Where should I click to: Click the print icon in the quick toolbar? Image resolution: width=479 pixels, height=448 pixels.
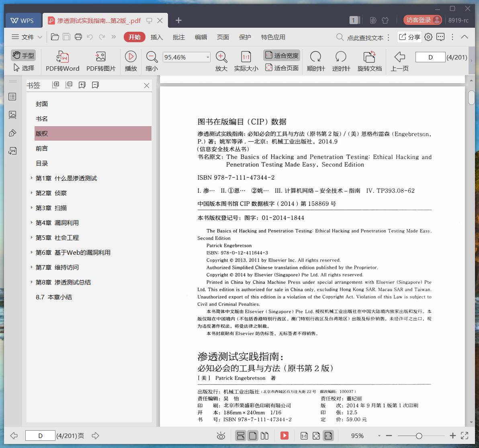(78, 37)
